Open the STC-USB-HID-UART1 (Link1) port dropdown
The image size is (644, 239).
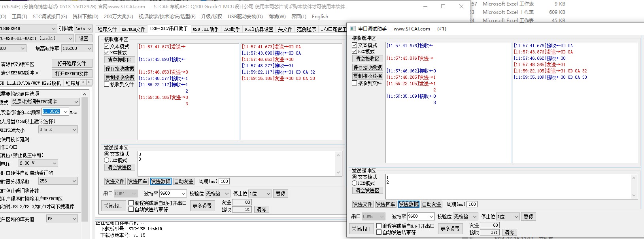click(70, 38)
